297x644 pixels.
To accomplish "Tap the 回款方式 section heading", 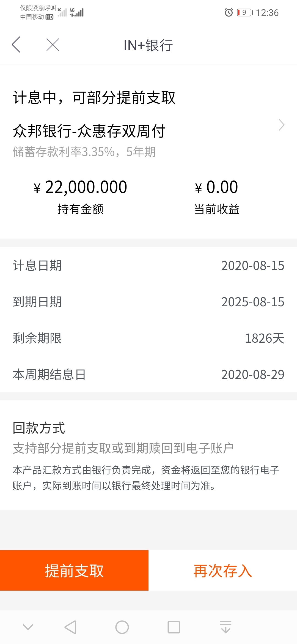I will click(x=39, y=428).
